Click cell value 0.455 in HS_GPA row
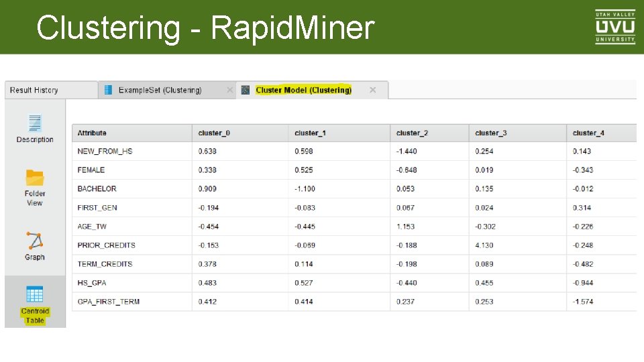Viewport: 644px width, 362px height. (484, 283)
